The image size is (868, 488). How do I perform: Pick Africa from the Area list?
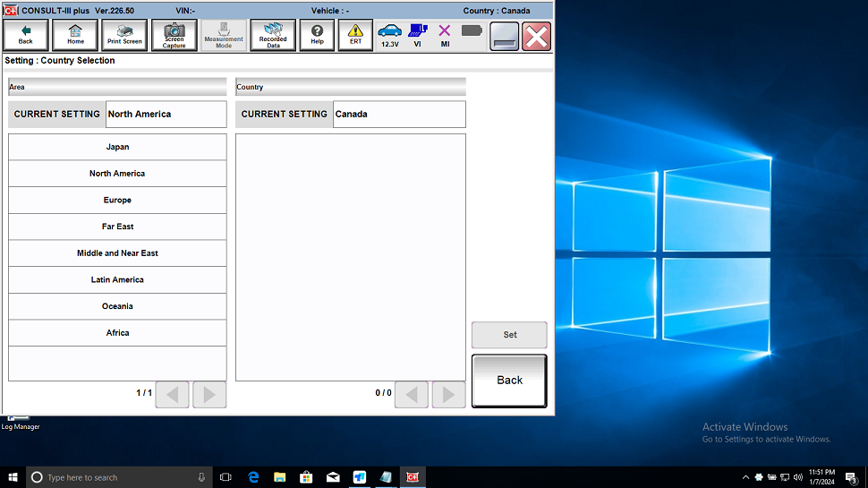coord(117,333)
